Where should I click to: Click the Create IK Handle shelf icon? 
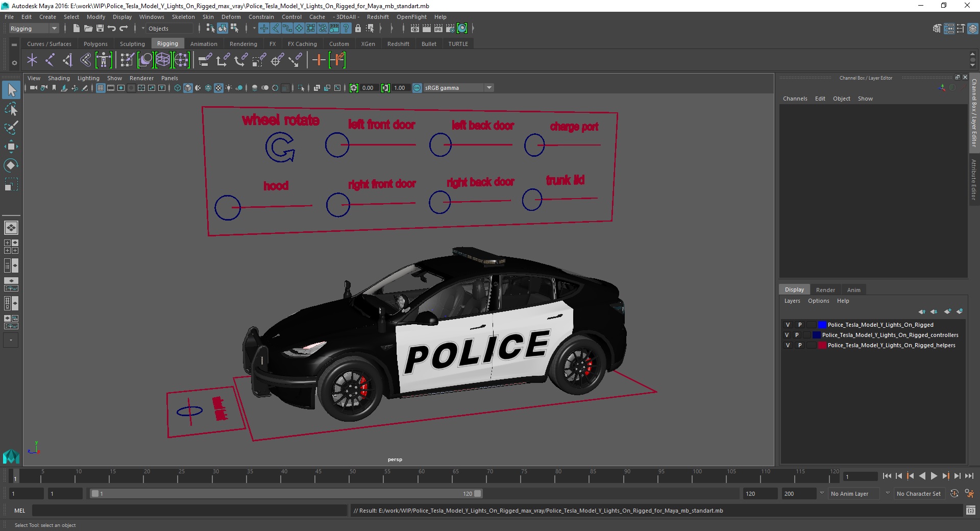click(68, 60)
